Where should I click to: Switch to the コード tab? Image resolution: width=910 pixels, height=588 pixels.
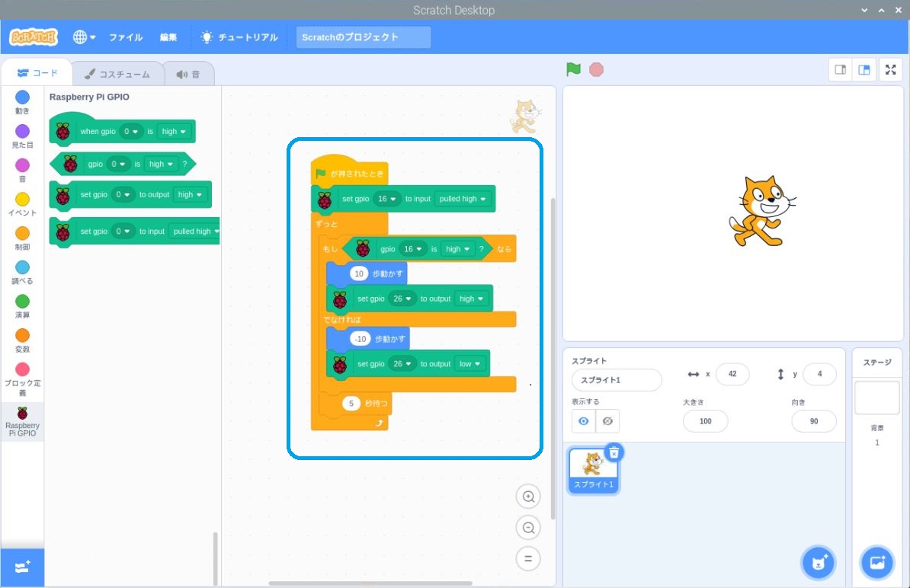pyautogui.click(x=37, y=73)
